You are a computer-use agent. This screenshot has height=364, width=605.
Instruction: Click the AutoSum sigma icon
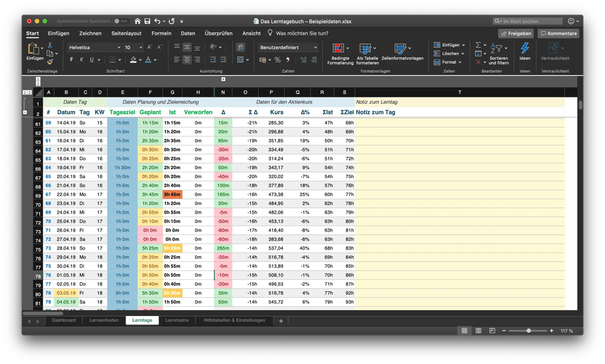point(478,45)
